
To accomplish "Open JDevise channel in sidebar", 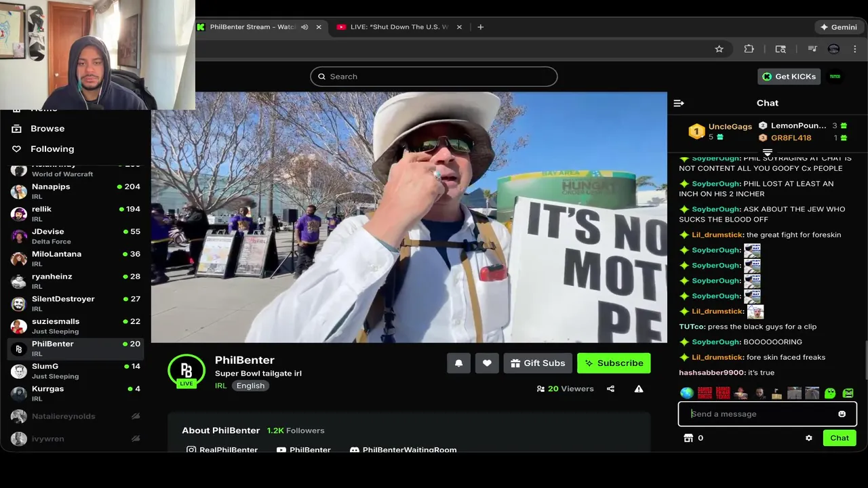I will click(76, 236).
